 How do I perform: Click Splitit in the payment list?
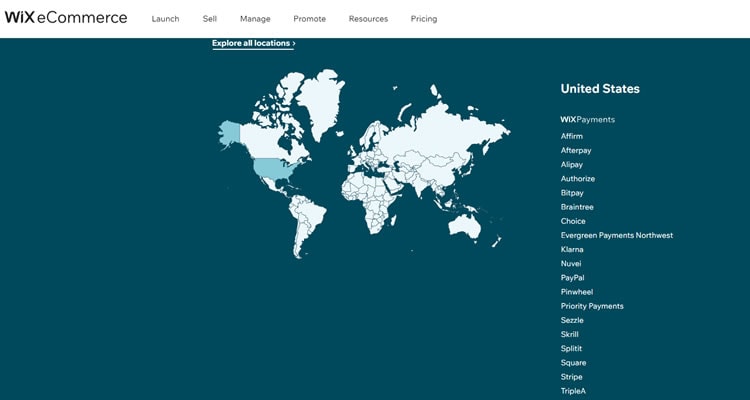[571, 348]
